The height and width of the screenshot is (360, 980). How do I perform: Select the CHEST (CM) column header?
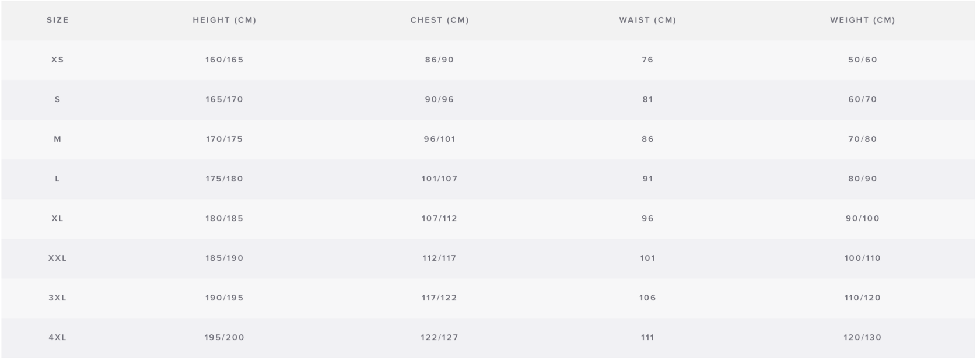[440, 20]
